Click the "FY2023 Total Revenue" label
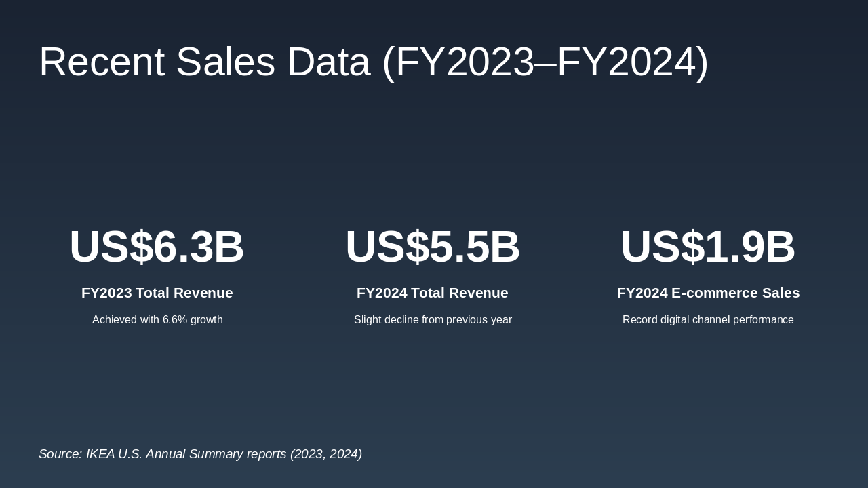 pos(157,293)
